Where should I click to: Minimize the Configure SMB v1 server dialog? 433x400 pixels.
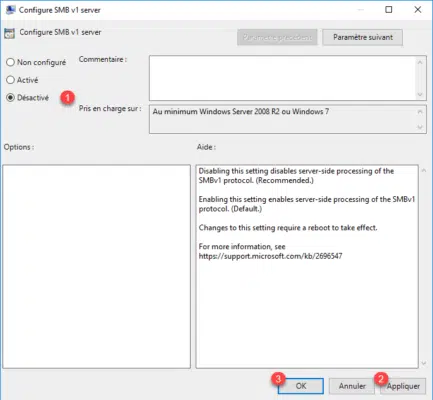[360, 10]
